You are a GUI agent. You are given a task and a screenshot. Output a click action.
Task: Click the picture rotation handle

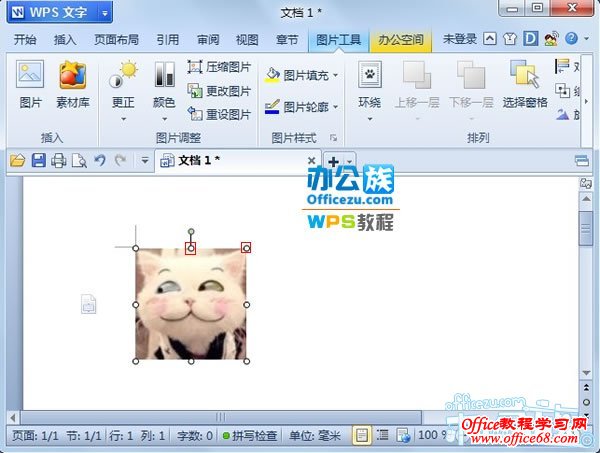[191, 231]
